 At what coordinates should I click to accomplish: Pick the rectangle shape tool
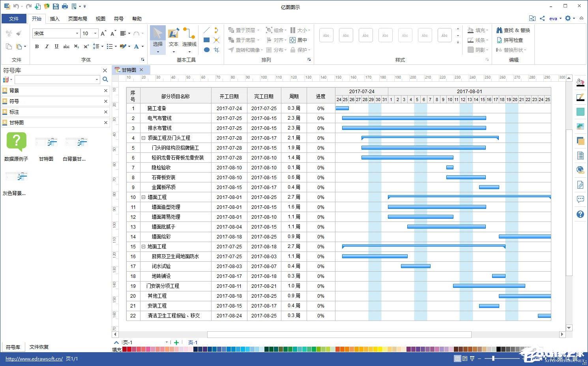[x=206, y=40]
